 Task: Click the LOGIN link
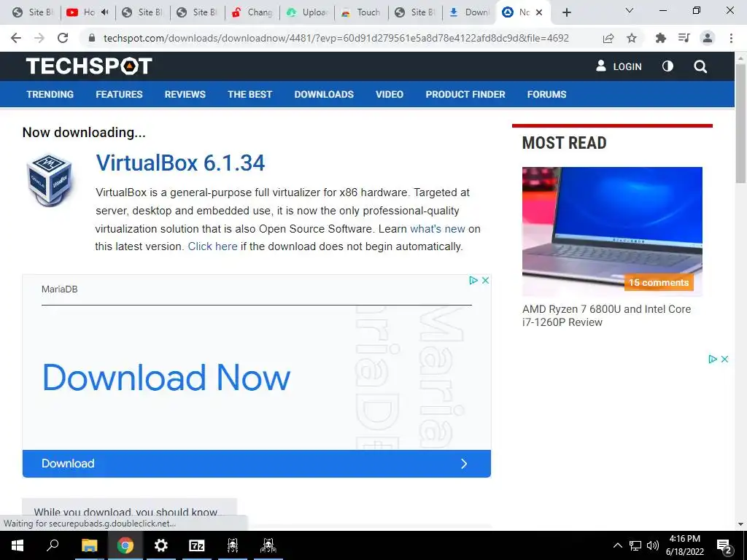pyautogui.click(x=619, y=66)
